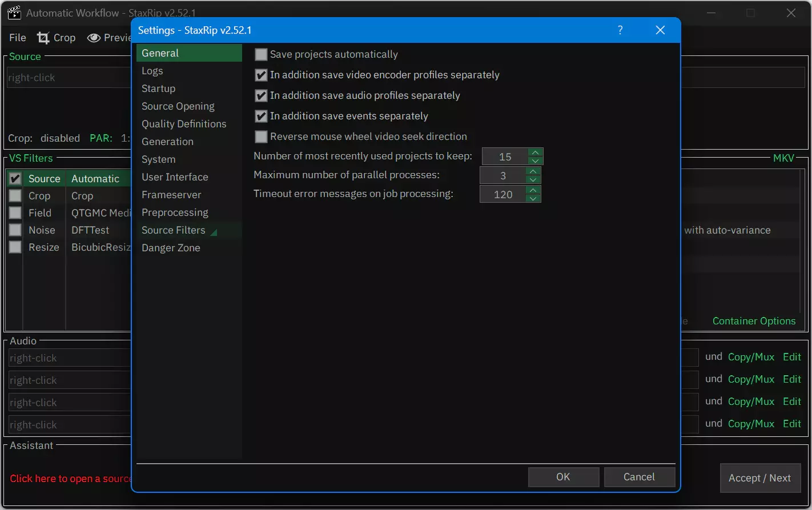Open the Source Filters settings section
Viewport: 812px width, 510px height.
pyautogui.click(x=174, y=230)
